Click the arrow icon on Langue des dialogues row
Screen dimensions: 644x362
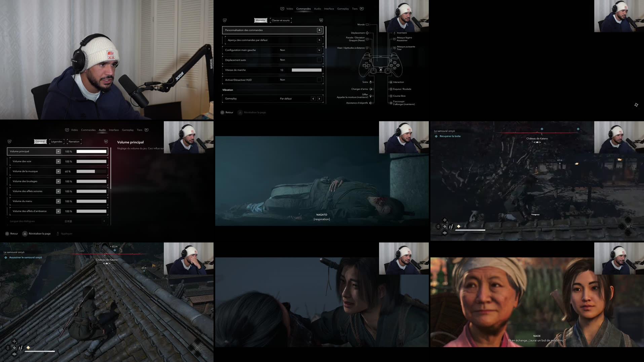[104, 221]
